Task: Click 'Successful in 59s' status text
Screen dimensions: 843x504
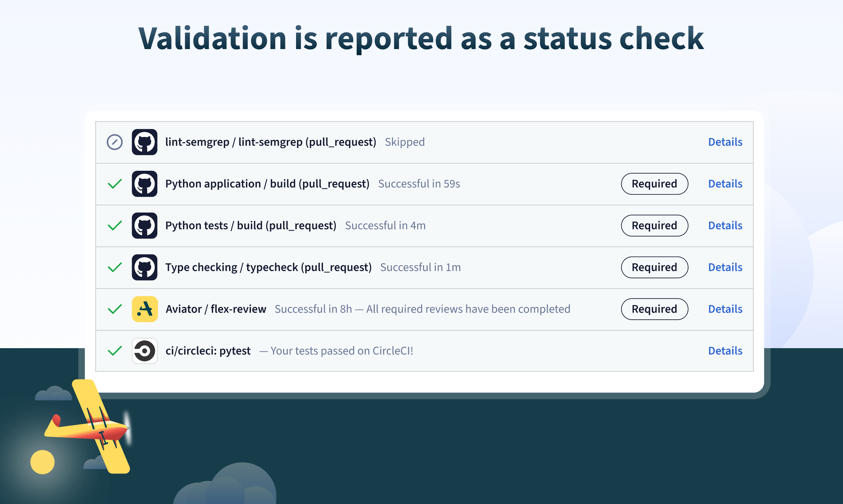Action: click(x=419, y=184)
